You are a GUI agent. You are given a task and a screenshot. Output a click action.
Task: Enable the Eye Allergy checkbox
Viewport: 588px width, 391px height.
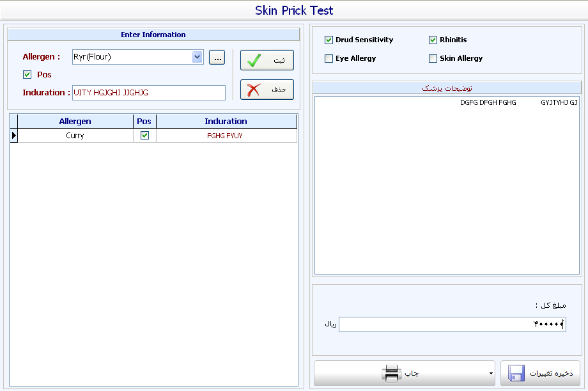[x=329, y=58]
